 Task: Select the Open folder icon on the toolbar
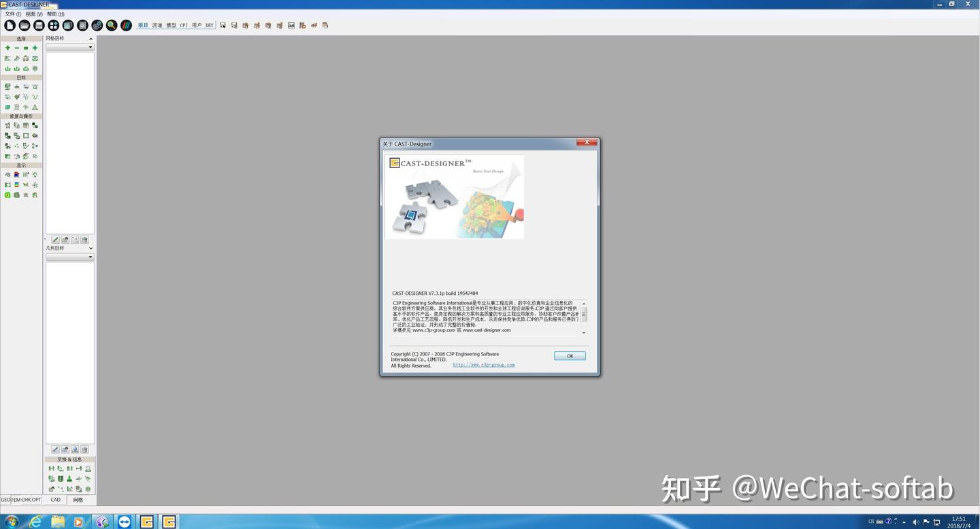(x=24, y=25)
